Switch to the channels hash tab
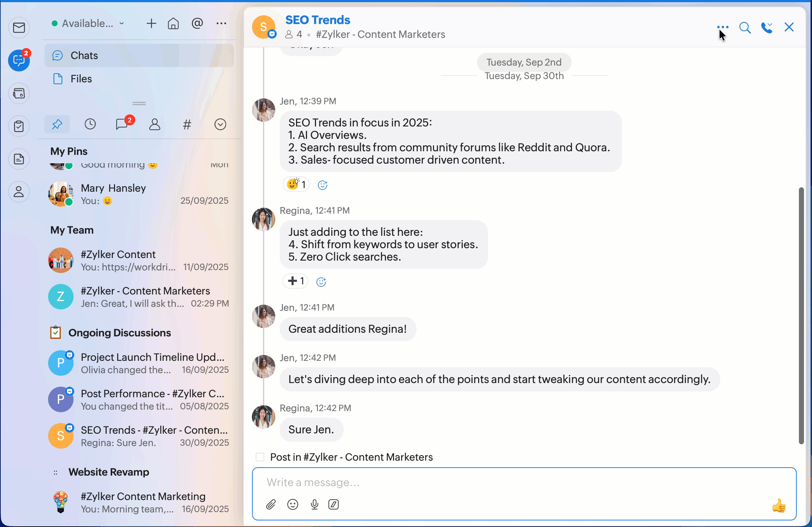Viewport: 812px width, 527px height. (x=187, y=125)
